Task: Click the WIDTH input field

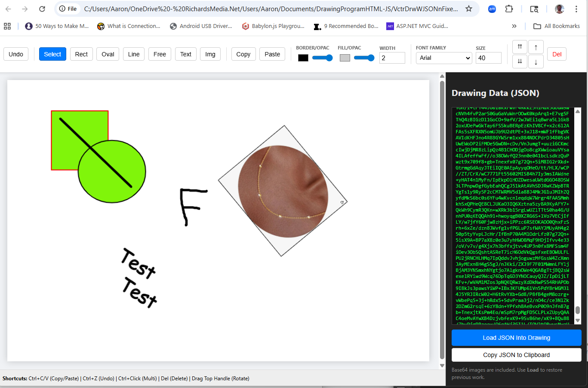Action: [391, 57]
